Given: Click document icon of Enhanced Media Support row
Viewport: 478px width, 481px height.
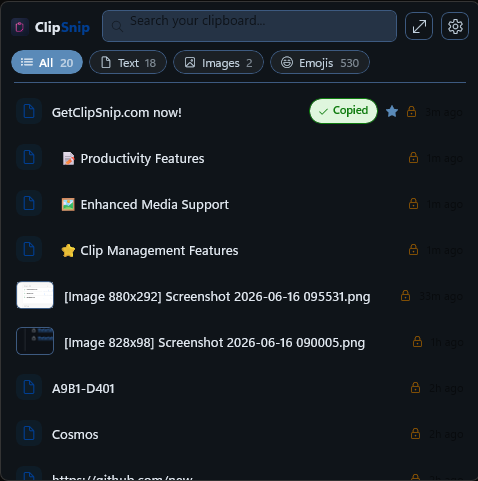Looking at the screenshot, I should click(x=29, y=203).
